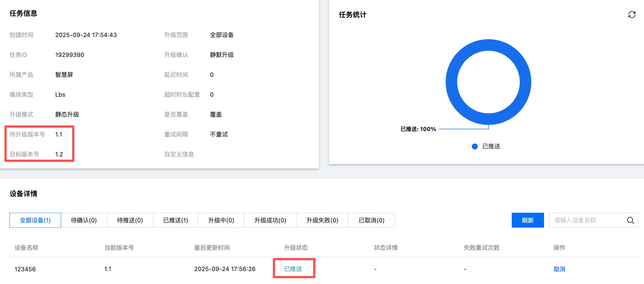Click the 取消 link for device 123456
This screenshot has height=284, width=644.
(x=559, y=269)
